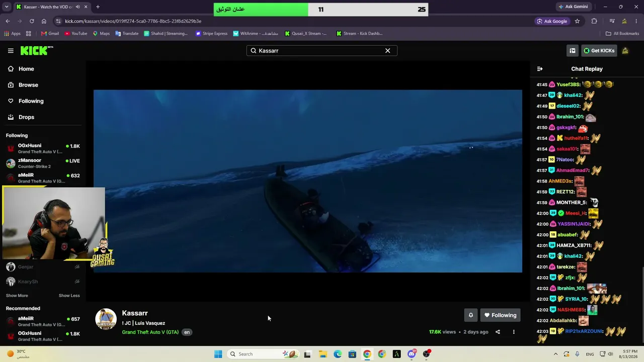This screenshot has width=644, height=362.
Task: Open a new browser tab
Action: [x=98, y=7]
